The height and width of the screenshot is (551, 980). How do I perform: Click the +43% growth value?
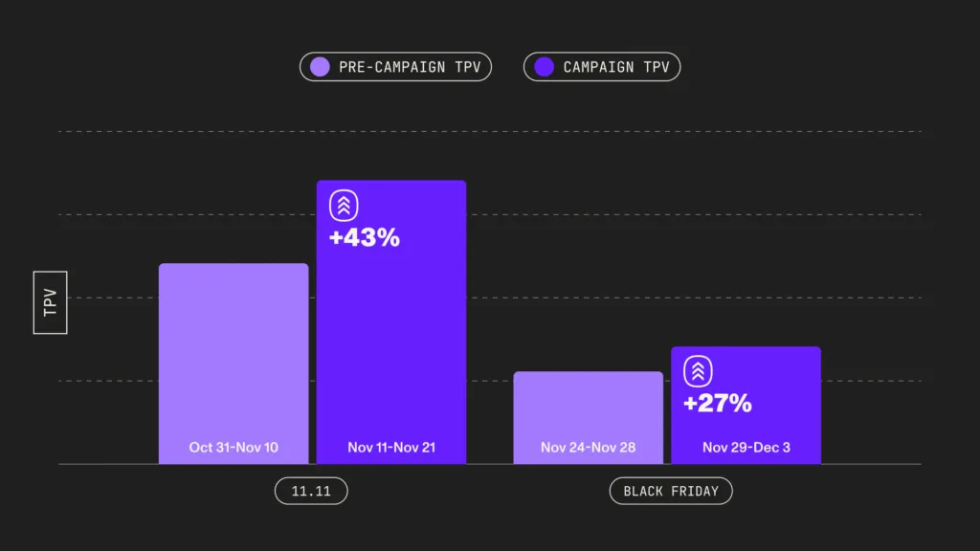(365, 237)
